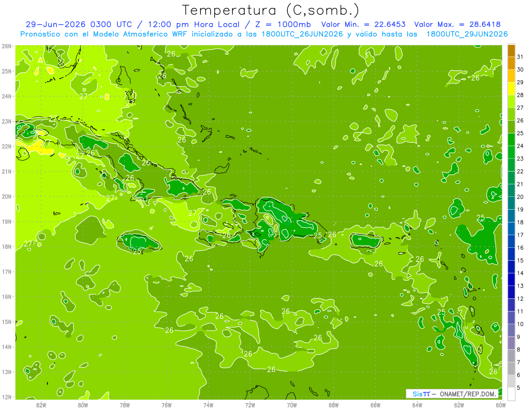Select the brown top band above 31

511,51
